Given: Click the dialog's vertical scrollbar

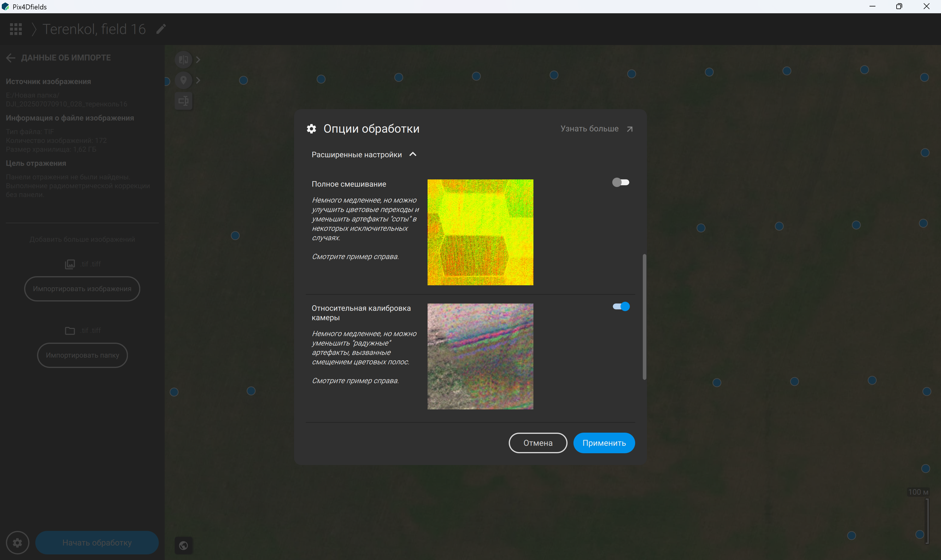Looking at the screenshot, I should coord(644,317).
